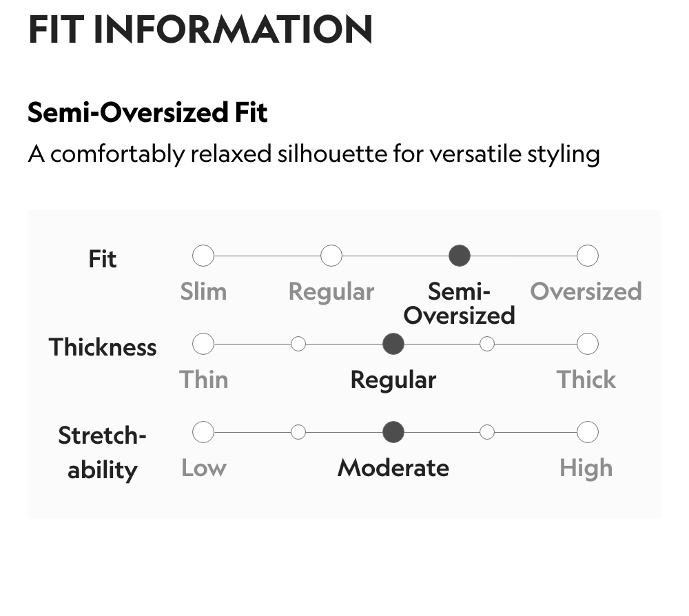Choose the Oversized fit circle
The height and width of the screenshot is (616, 689).
click(587, 256)
